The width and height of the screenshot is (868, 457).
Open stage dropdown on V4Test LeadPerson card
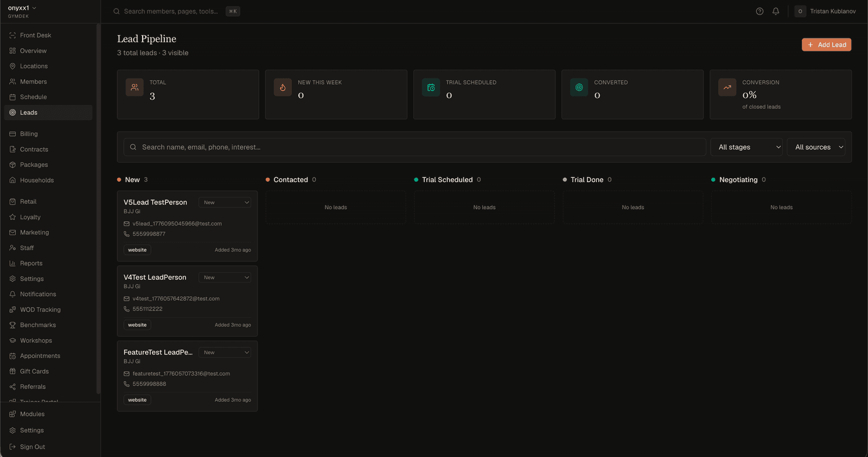point(225,278)
